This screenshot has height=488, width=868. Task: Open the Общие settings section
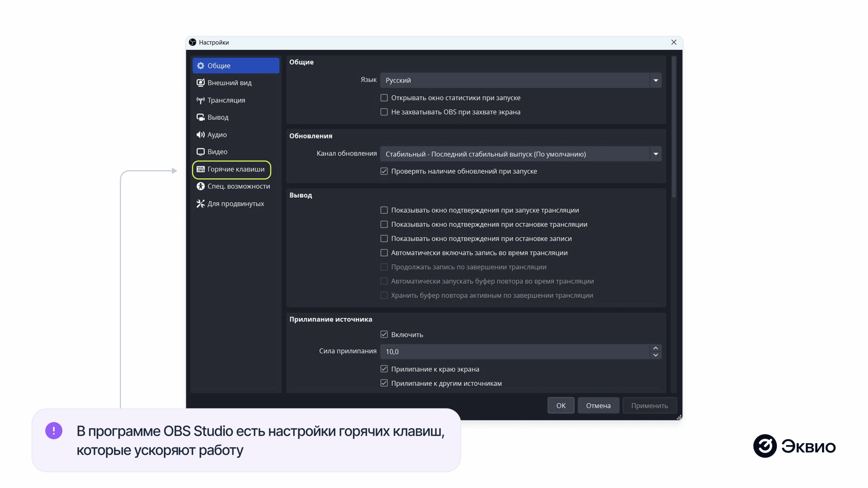click(x=219, y=65)
